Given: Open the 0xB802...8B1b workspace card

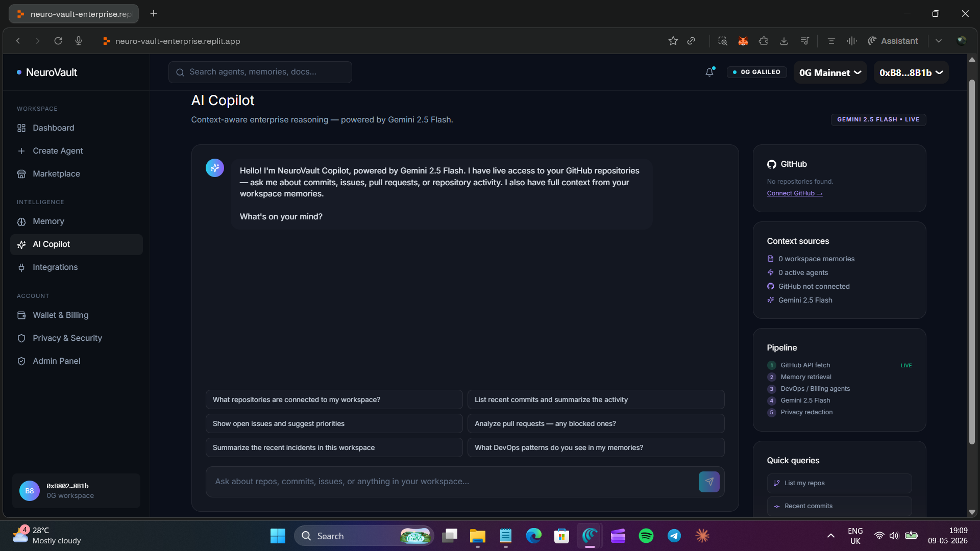Looking at the screenshot, I should coord(77,491).
